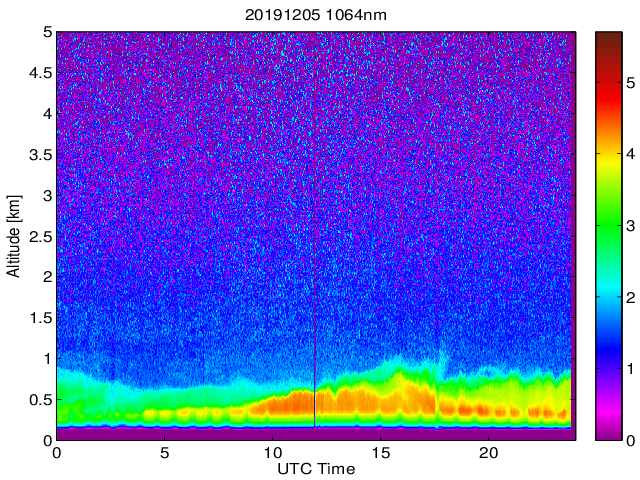Click the y-axis tick label '0.5'
640x480 pixels.
(x=41, y=400)
